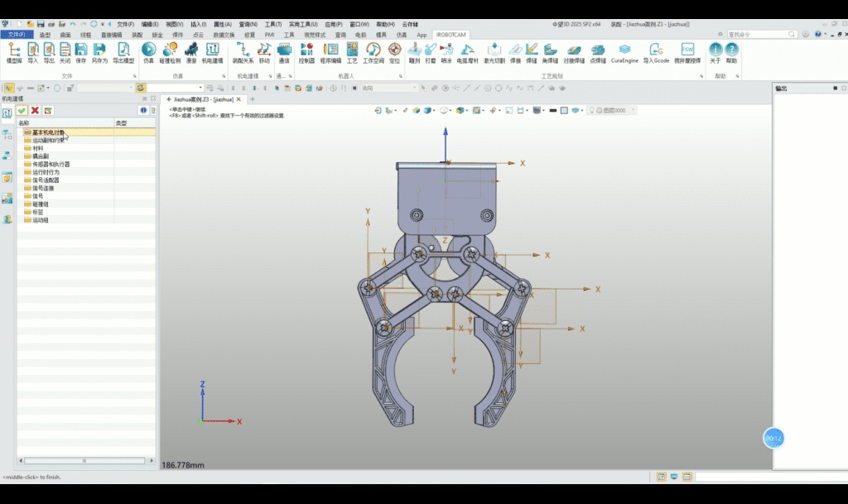
Task: Open the 工作空间 workspace tool
Action: 373,53
